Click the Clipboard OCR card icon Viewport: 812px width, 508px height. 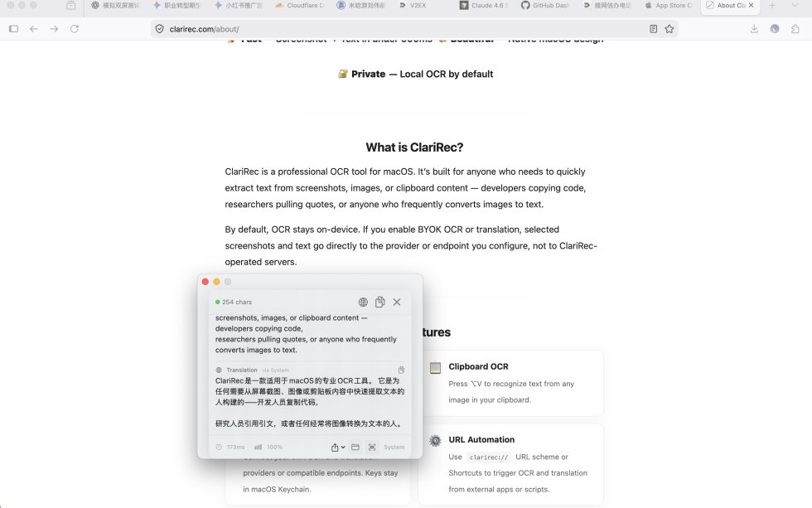click(436, 368)
